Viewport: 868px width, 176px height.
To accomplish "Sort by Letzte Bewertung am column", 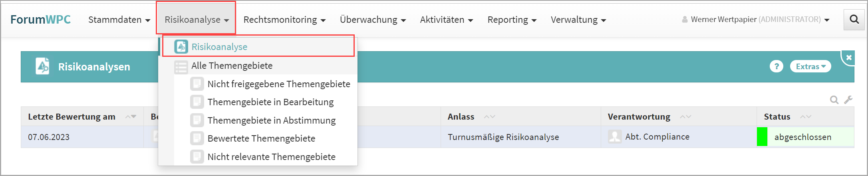I will tap(131, 117).
